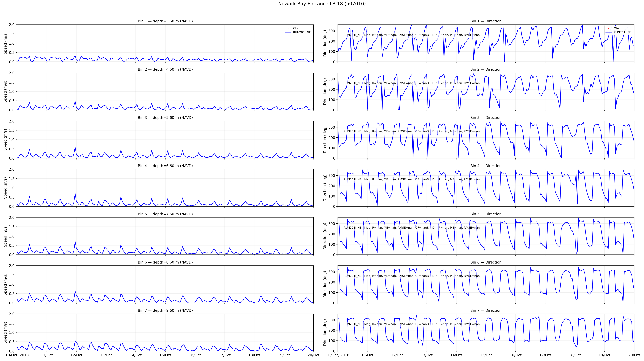
Task: Select the 'Bin 2 — Direction' title
Action: click(x=486, y=69)
